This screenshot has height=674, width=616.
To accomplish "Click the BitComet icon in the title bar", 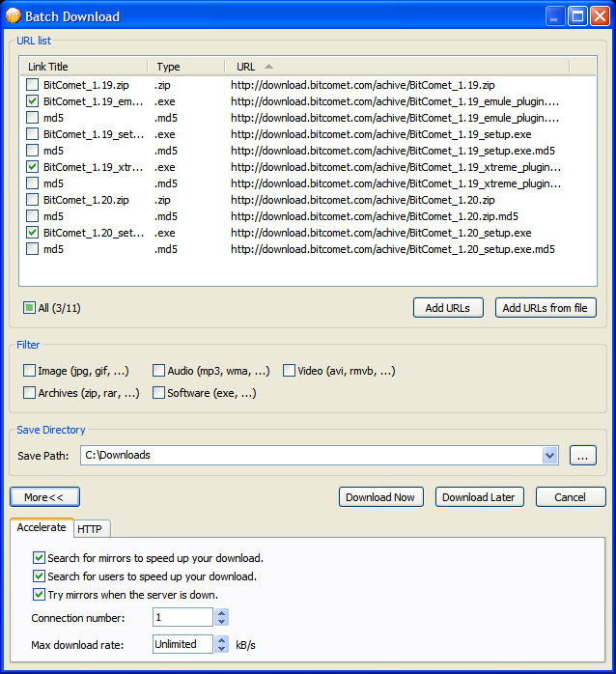I will click(14, 15).
